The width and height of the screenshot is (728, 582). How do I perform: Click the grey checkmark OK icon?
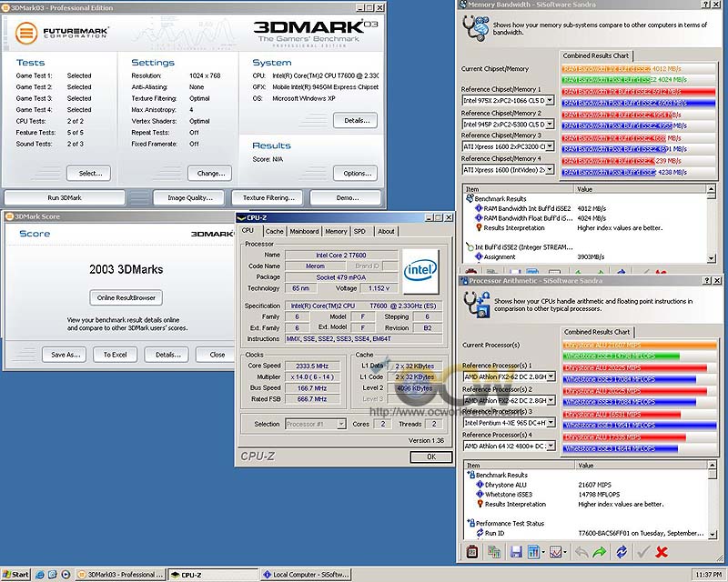pos(643,552)
